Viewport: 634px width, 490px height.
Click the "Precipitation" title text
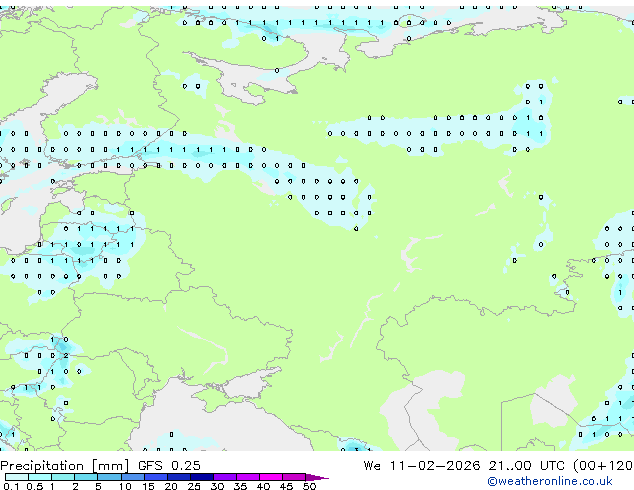click(42, 466)
